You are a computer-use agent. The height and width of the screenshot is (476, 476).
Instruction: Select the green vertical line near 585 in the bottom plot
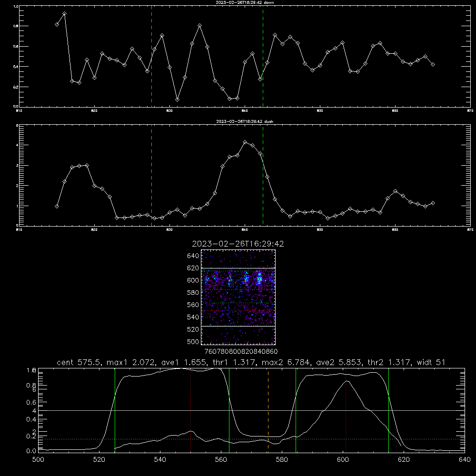[296, 410]
